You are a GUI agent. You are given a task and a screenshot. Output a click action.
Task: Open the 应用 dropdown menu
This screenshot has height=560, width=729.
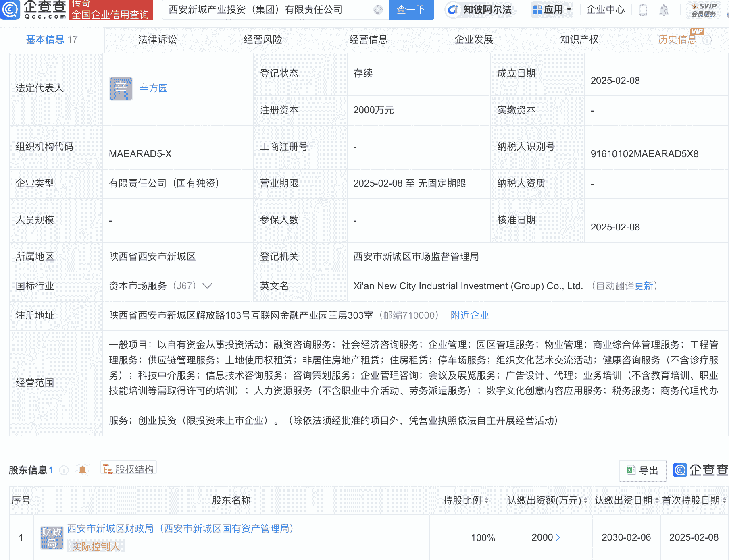pyautogui.click(x=552, y=10)
